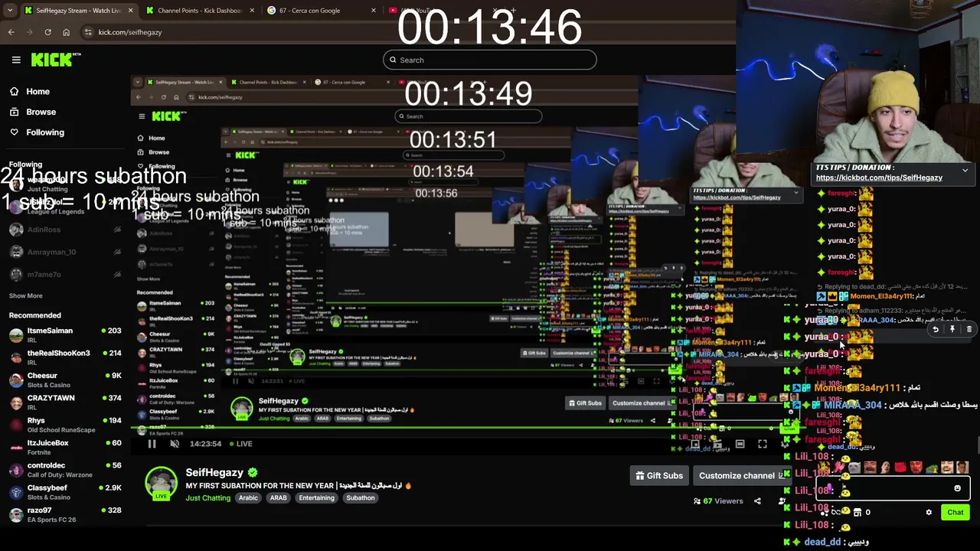Click the green Chat send button
This screenshot has height=551, width=980.
click(955, 512)
